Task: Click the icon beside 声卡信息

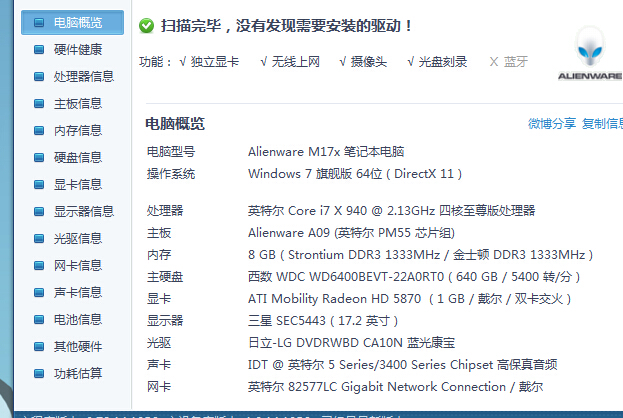Action: pos(39,292)
